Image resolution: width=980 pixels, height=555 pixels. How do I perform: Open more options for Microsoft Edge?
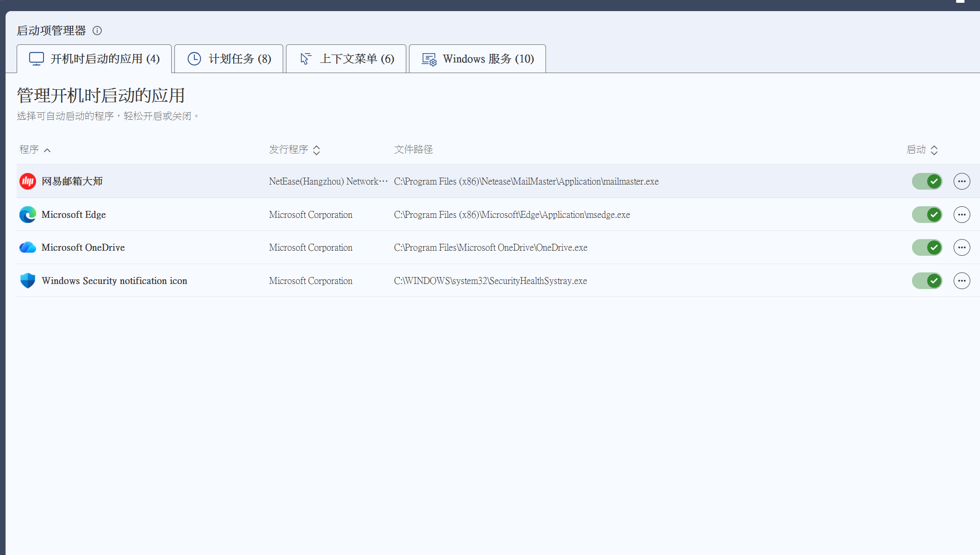tap(962, 215)
